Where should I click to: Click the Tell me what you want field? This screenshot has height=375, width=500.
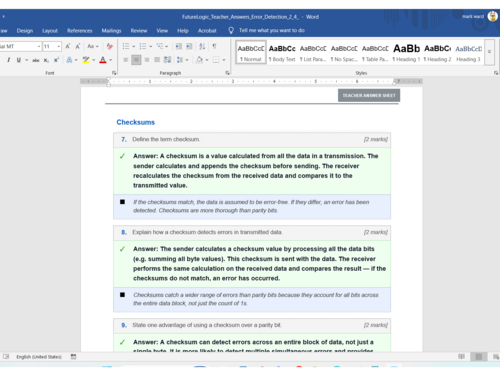click(272, 30)
